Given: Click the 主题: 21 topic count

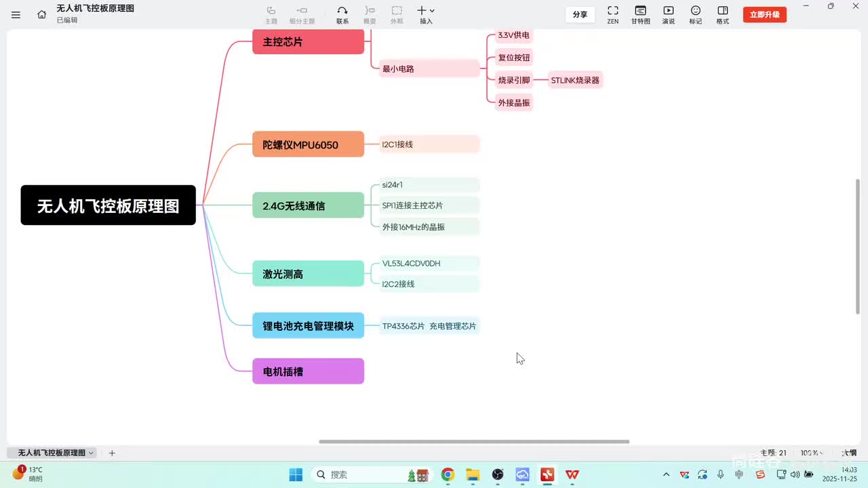Looking at the screenshot, I should (x=773, y=453).
